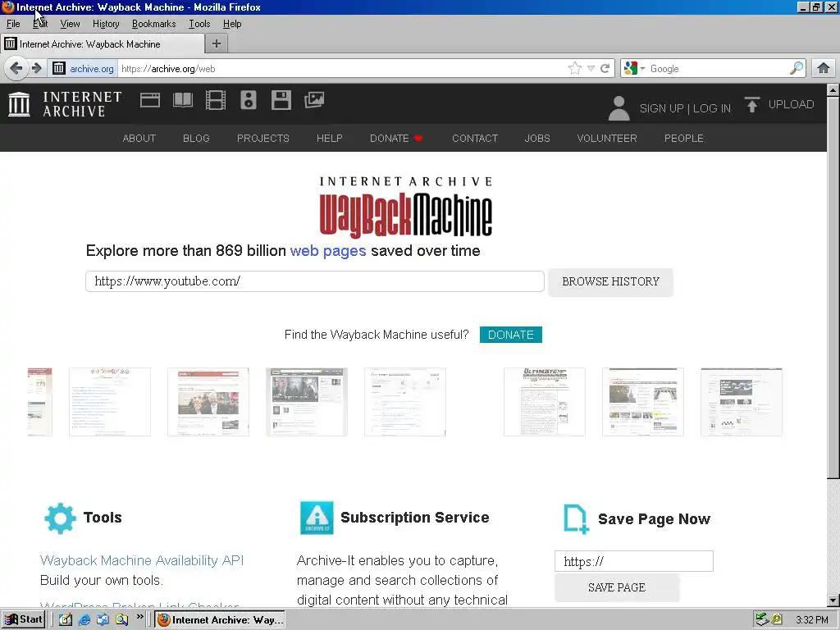Open the PROJECTS navigation link
Image resolution: width=840 pixels, height=630 pixels.
[x=263, y=138]
